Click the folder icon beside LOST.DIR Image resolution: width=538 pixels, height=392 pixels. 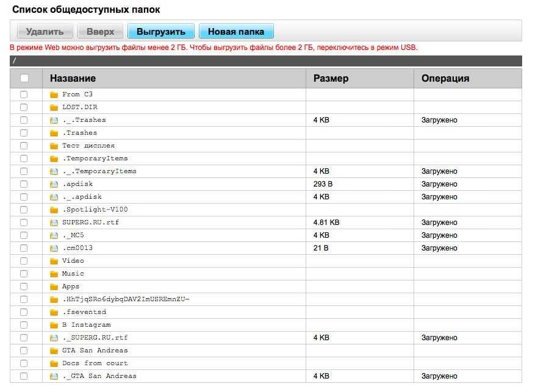pyautogui.click(x=54, y=107)
